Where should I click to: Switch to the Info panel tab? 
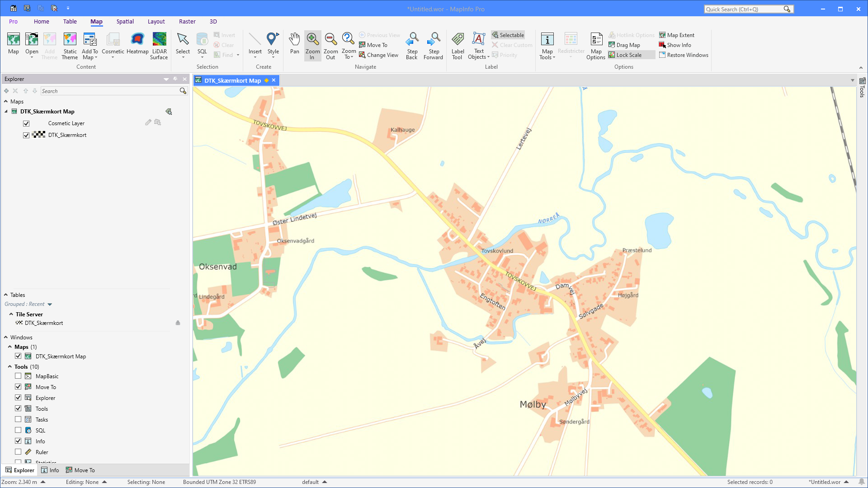click(50, 470)
